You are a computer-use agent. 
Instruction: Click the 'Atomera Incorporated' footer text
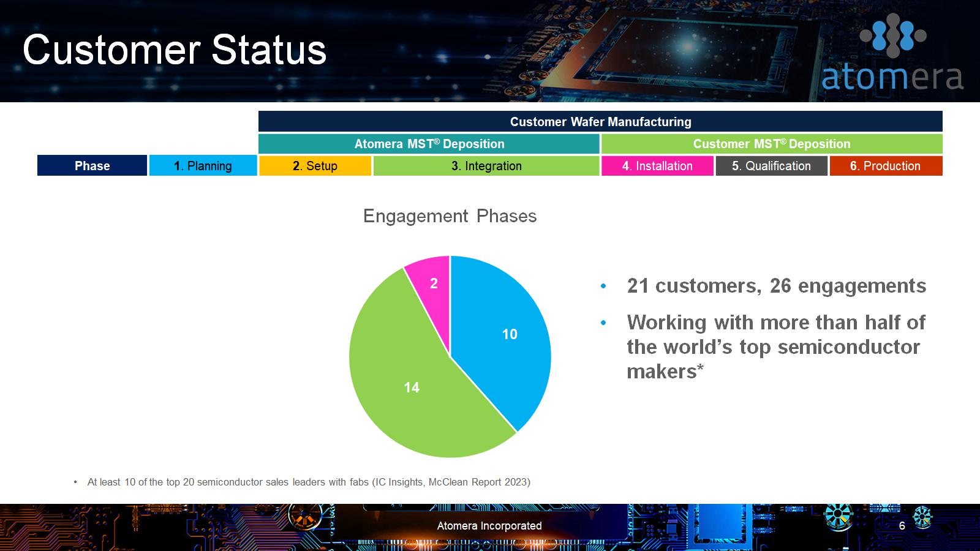click(x=489, y=526)
